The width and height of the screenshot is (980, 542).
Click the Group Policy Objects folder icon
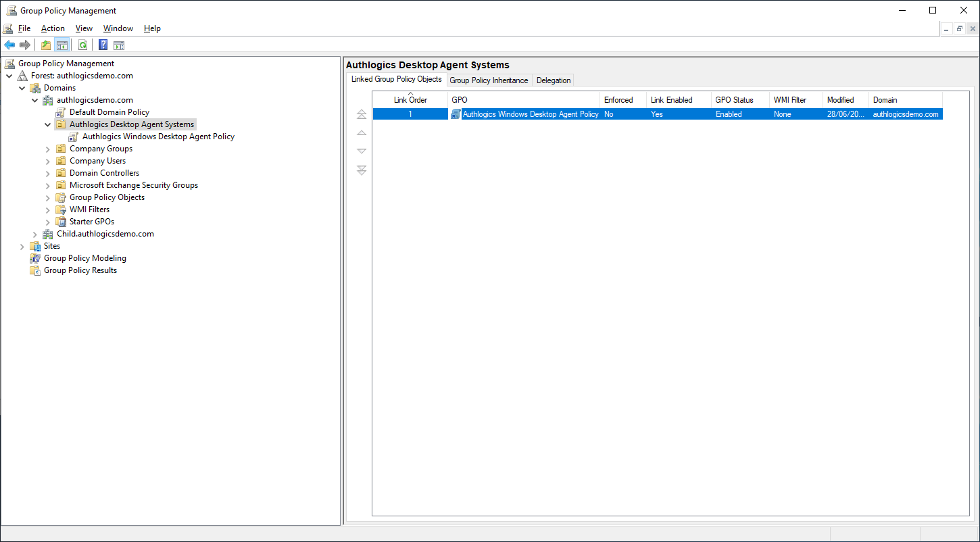(62, 197)
